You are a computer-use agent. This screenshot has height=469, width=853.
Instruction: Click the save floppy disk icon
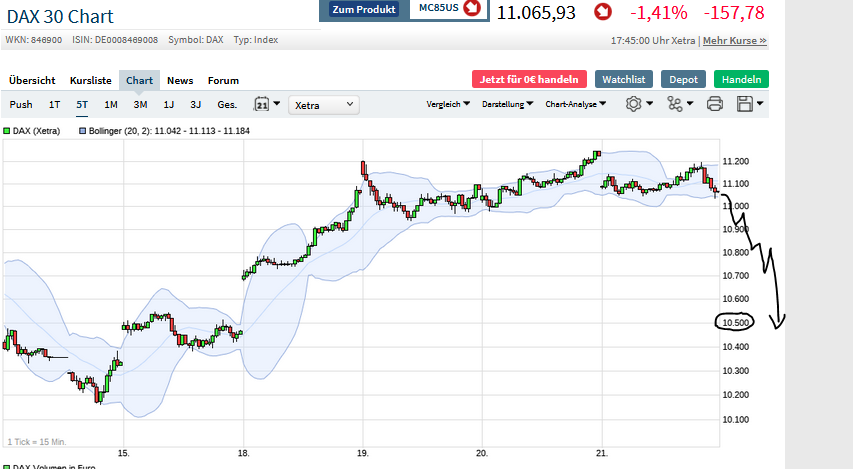[x=745, y=104]
